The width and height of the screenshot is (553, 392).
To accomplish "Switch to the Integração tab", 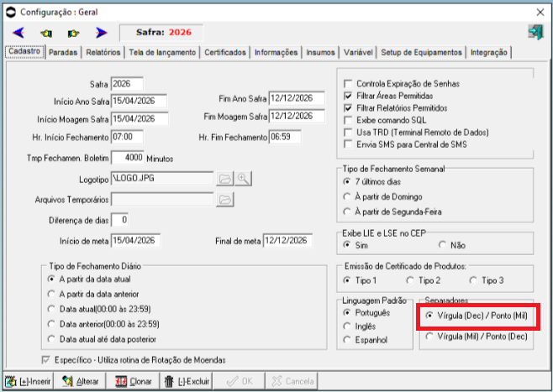I will point(488,53).
